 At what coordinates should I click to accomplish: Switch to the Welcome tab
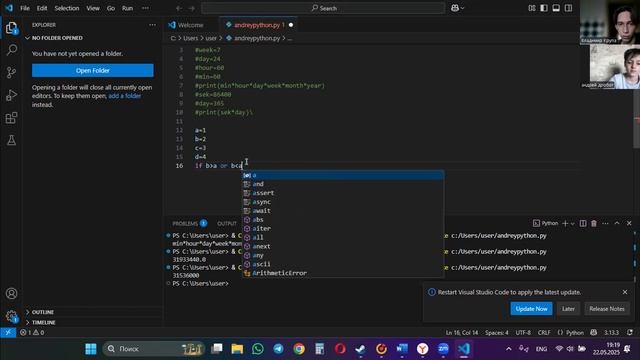click(191, 25)
